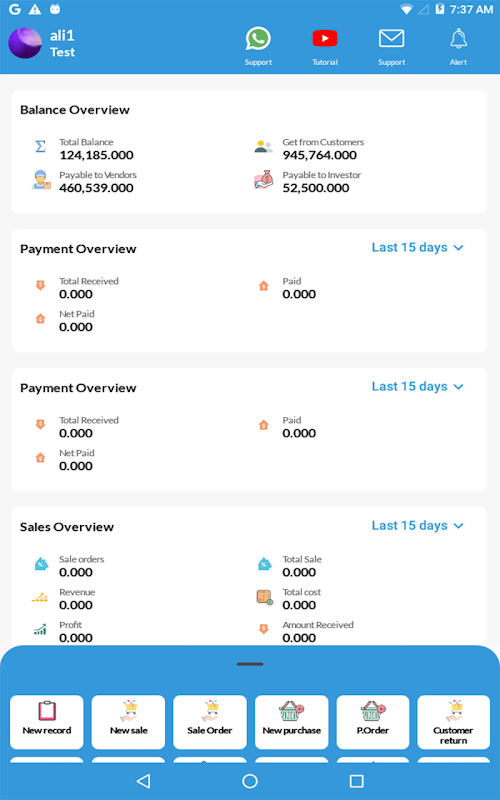The height and width of the screenshot is (800, 500).
Task: Start a New sale
Action: click(128, 722)
